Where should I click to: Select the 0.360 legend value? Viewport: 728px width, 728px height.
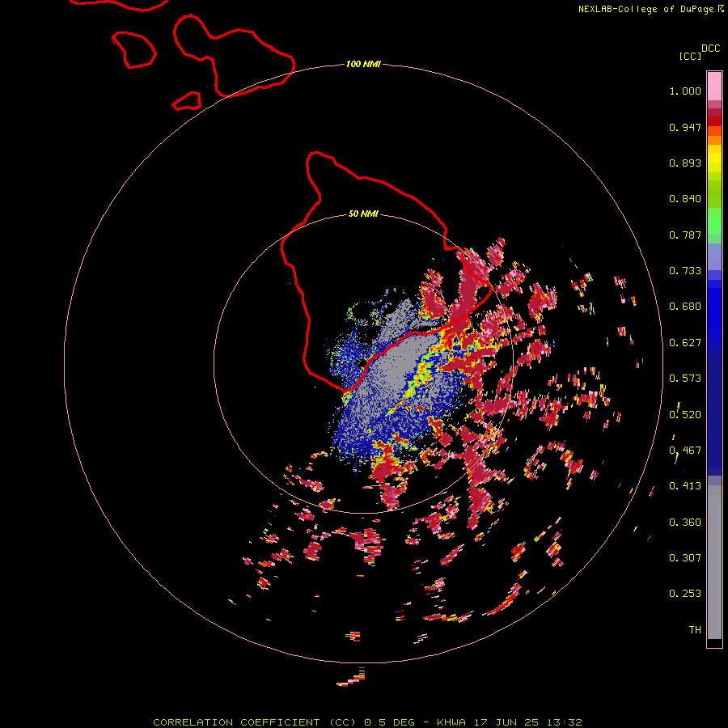[685, 523]
